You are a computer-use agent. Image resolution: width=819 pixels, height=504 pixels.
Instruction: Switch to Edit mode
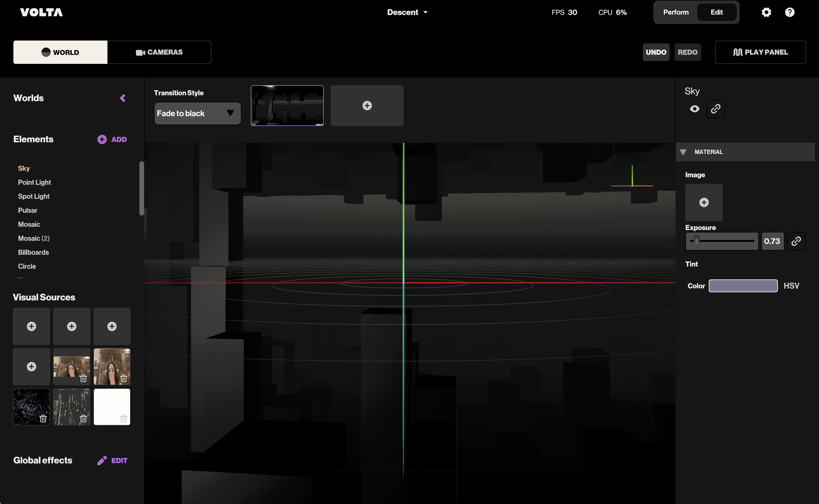[x=716, y=12]
